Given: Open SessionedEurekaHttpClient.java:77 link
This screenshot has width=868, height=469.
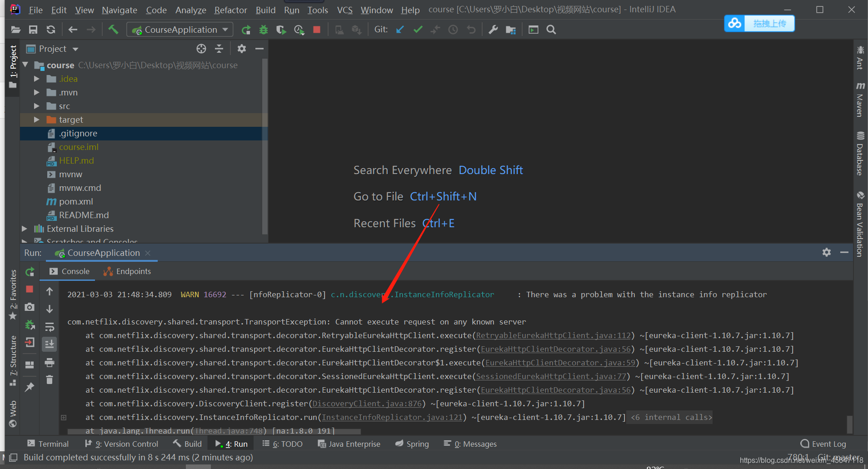Looking at the screenshot, I should pos(551,376).
